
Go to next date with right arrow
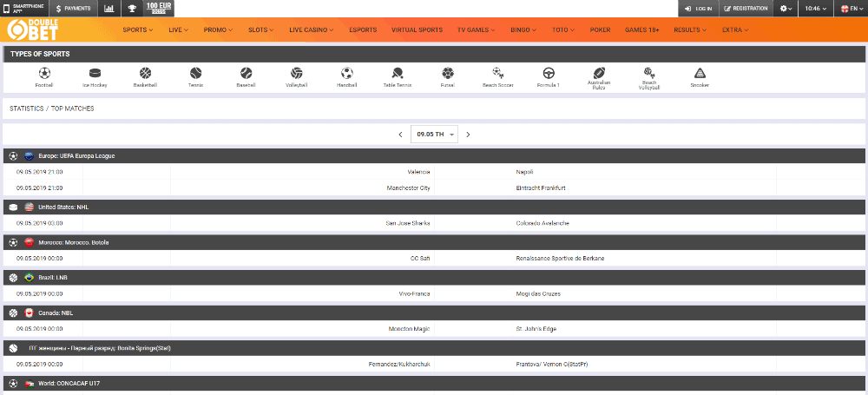point(468,135)
